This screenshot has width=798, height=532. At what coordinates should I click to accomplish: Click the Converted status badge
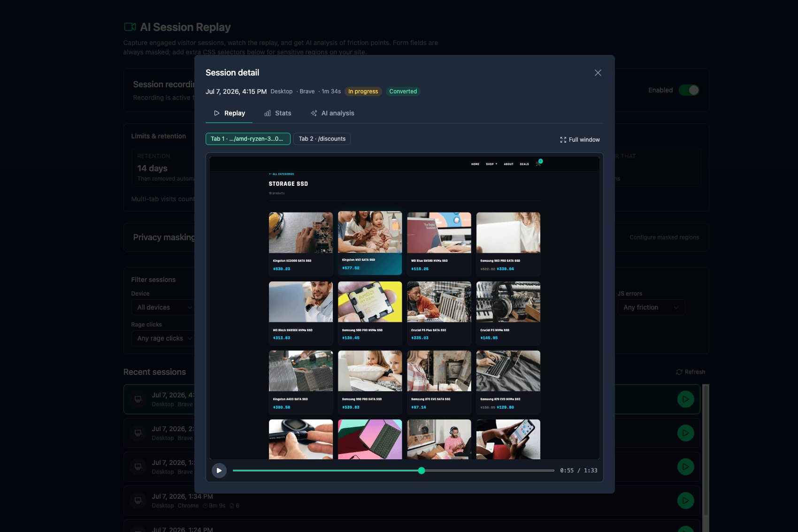point(403,91)
